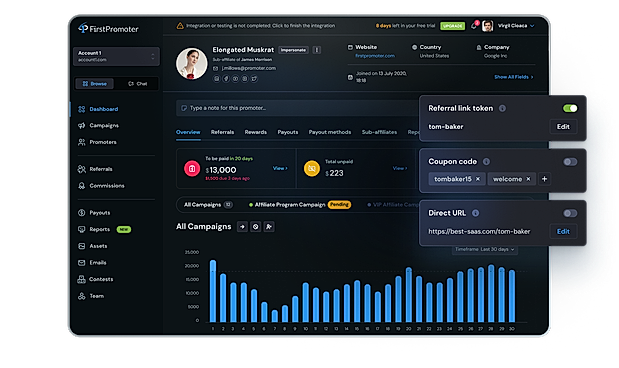Open the Account 1 account switcher
The width and height of the screenshot is (619, 368).
(x=116, y=56)
